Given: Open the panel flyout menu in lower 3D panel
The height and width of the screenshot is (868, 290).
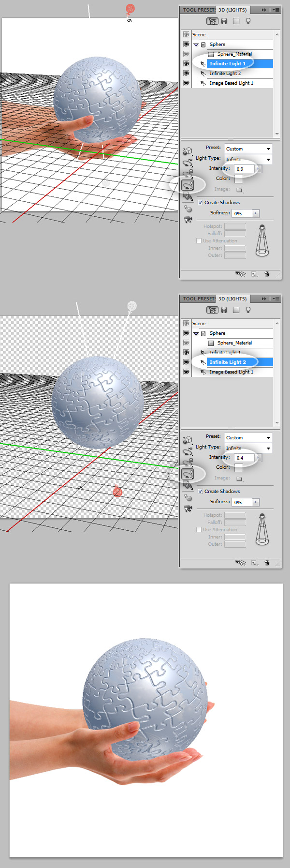Looking at the screenshot, I should [276, 299].
